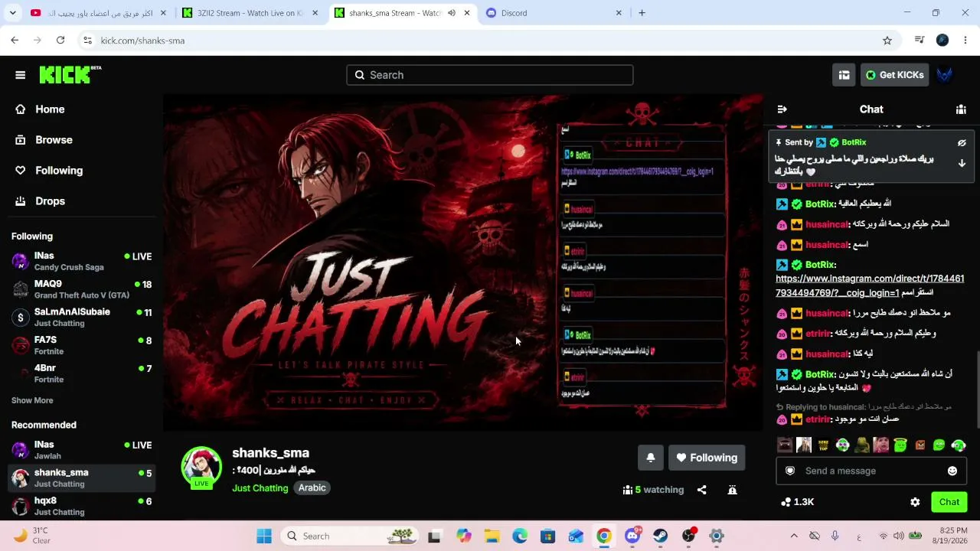This screenshot has height=551, width=980.
Task: View site information icon in address bar
Action: [87, 41]
